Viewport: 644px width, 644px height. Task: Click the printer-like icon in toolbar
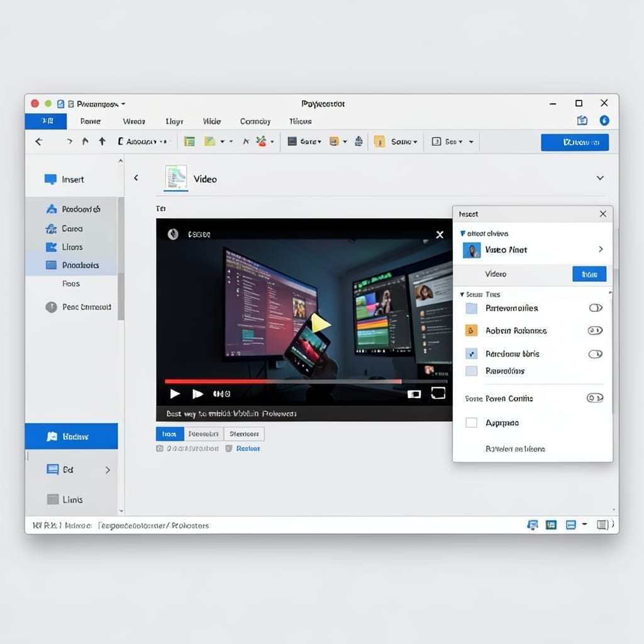click(x=358, y=142)
